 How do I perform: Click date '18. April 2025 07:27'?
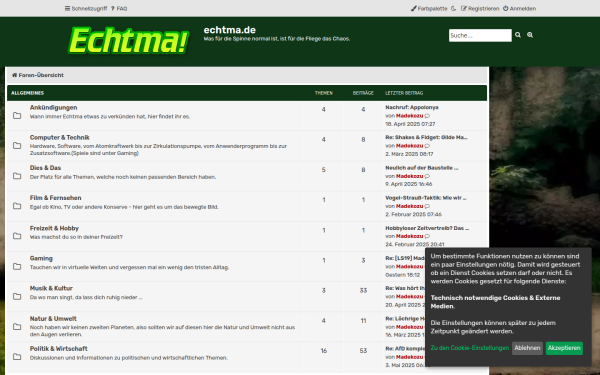click(410, 124)
